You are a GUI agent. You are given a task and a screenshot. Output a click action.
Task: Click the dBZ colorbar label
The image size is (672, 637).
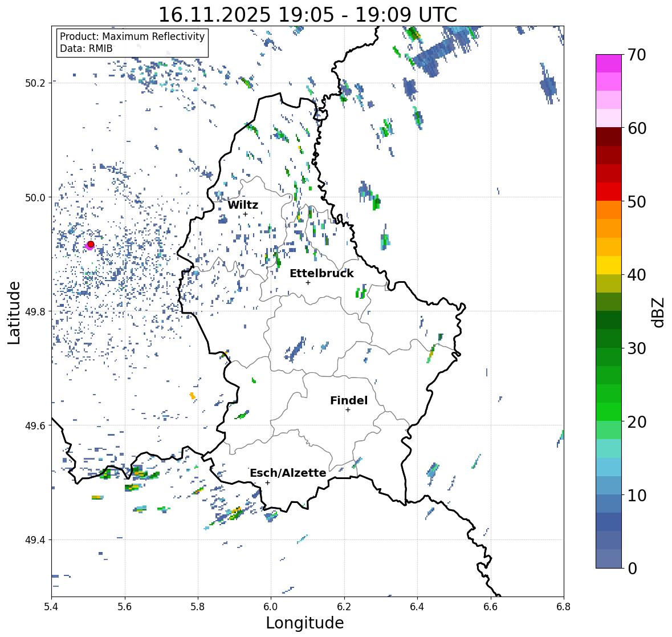[659, 313]
